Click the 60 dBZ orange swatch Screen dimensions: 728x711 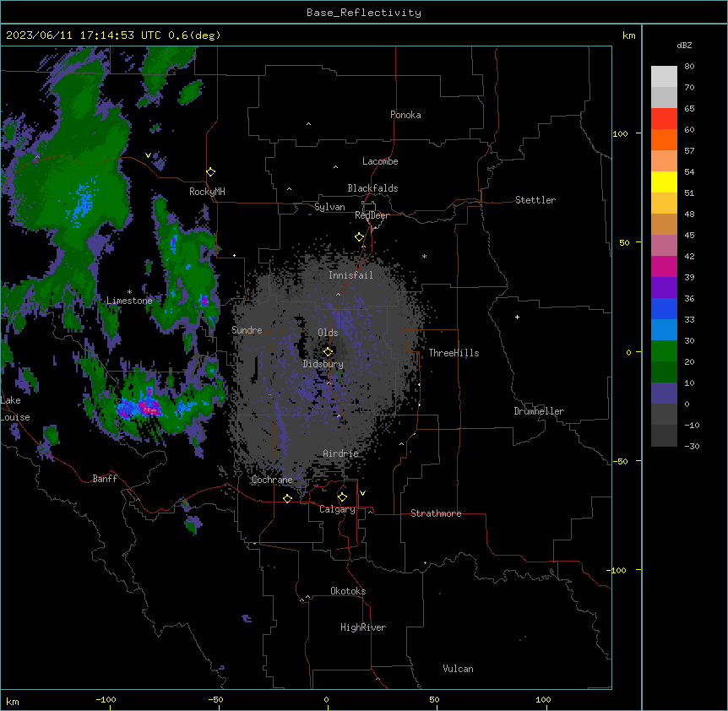664,139
